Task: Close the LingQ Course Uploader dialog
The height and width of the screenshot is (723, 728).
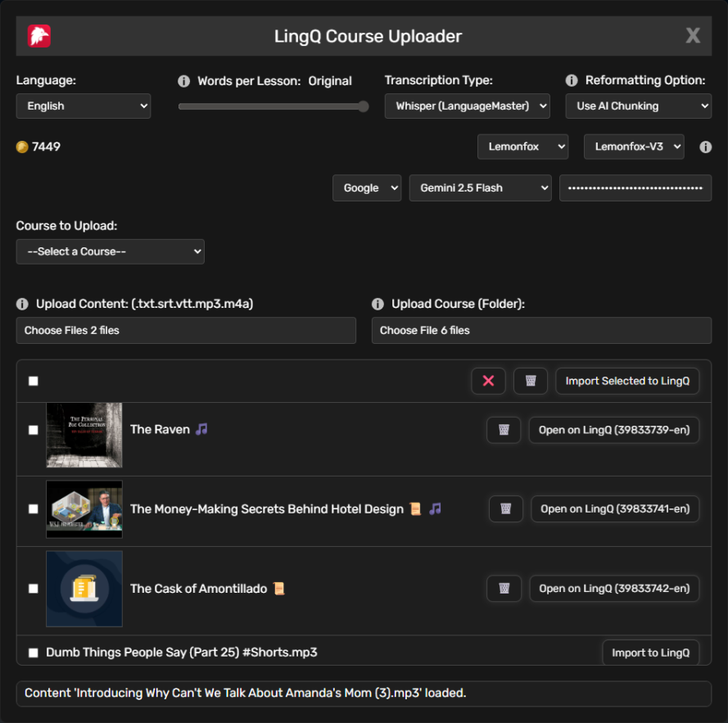Action: [693, 35]
